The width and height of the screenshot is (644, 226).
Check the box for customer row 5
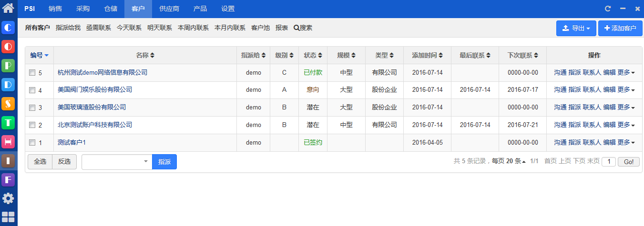[x=32, y=73]
